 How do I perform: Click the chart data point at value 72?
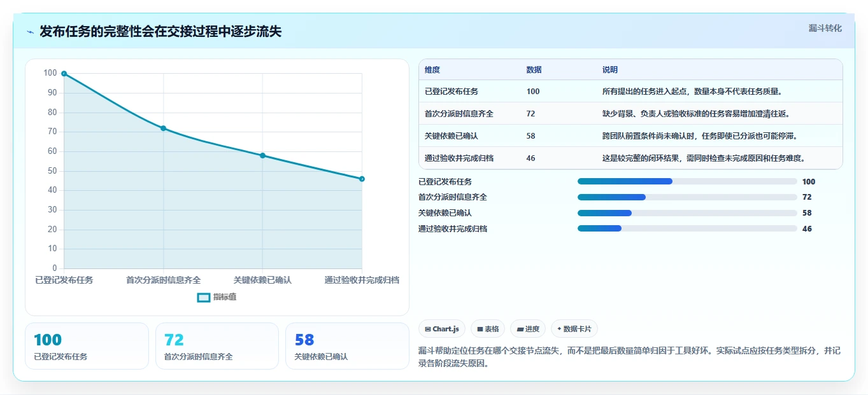click(x=163, y=128)
